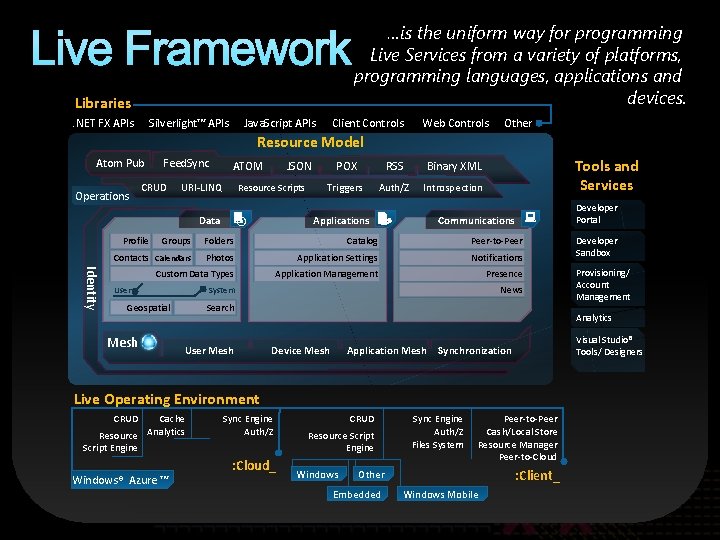The image size is (720, 540).
Task: Click the Cache label in cloud section
Action: [172, 419]
